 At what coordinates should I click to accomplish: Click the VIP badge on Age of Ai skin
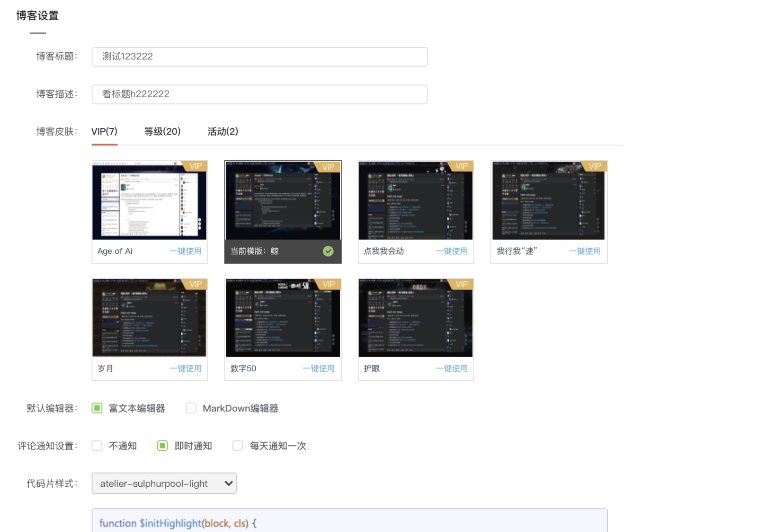pyautogui.click(x=195, y=166)
